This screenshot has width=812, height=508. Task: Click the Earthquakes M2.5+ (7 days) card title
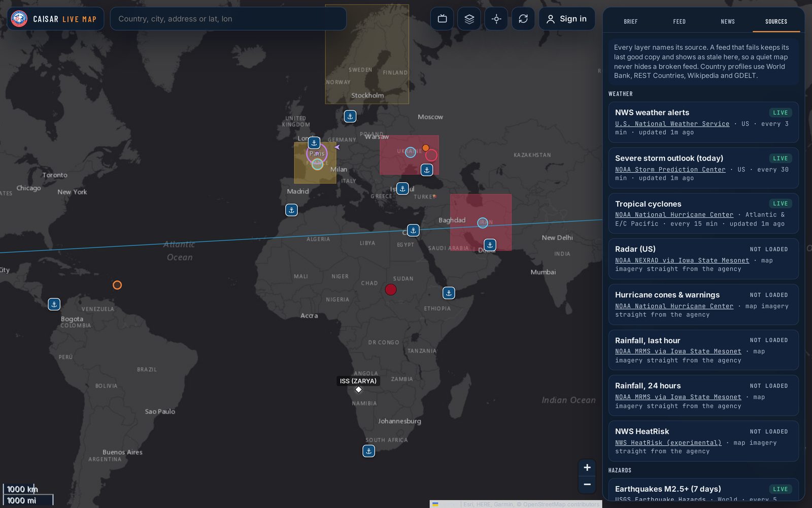(x=668, y=489)
